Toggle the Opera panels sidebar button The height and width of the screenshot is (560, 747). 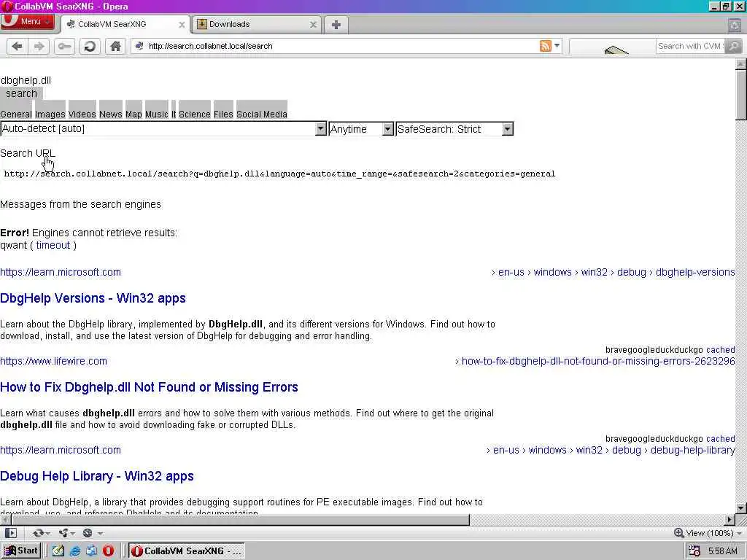(x=11, y=533)
